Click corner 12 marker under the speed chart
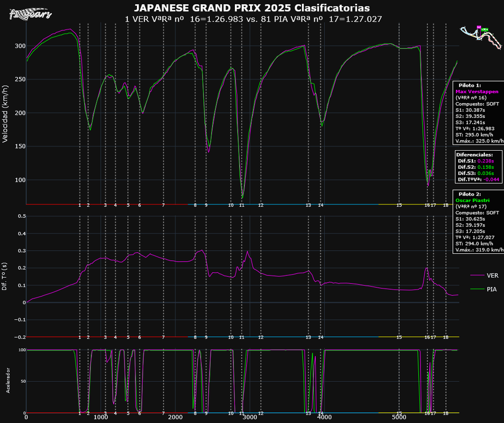 (261, 205)
